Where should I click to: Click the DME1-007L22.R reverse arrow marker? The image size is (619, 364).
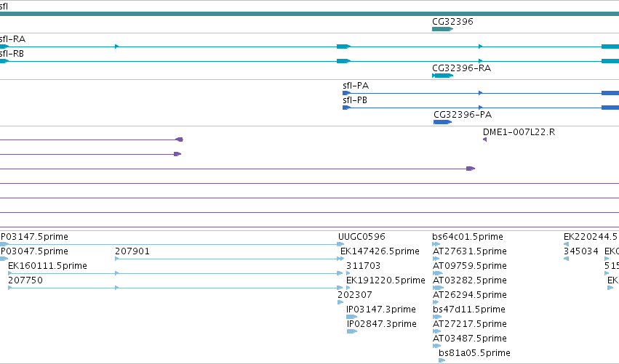[x=484, y=139]
